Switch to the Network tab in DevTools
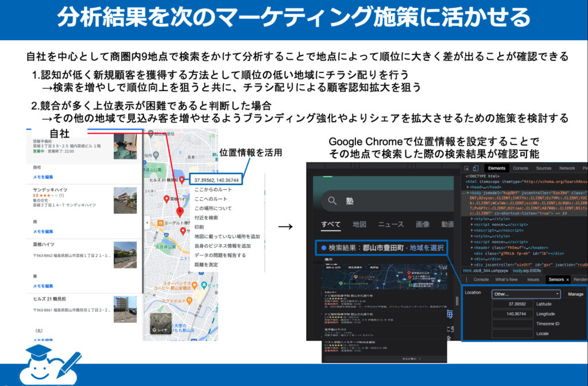This screenshot has height=386, width=588. (566, 168)
